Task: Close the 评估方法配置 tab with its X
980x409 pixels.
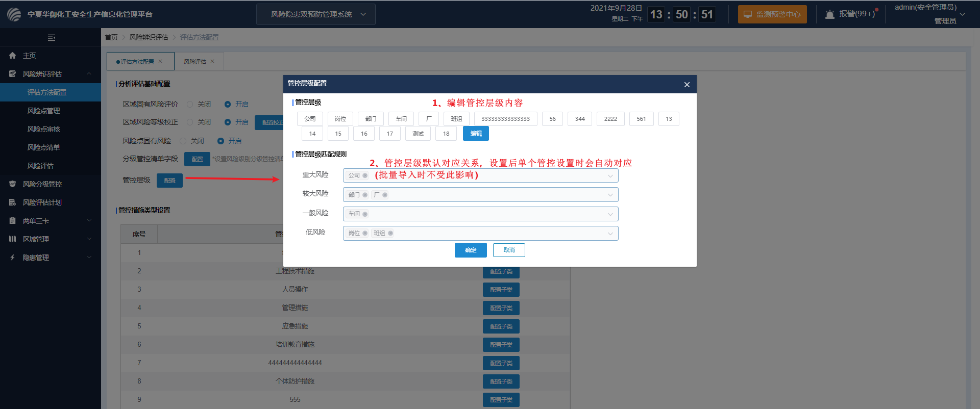Action: pyautogui.click(x=160, y=61)
